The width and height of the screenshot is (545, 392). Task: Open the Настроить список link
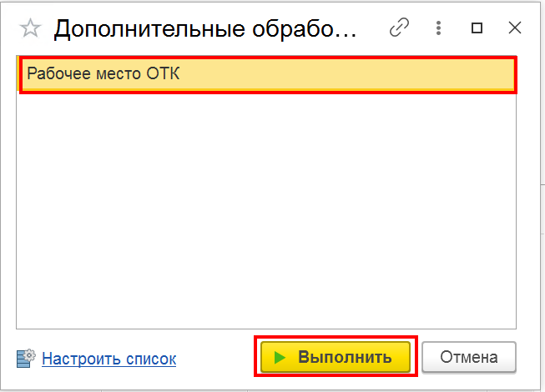[x=109, y=359]
